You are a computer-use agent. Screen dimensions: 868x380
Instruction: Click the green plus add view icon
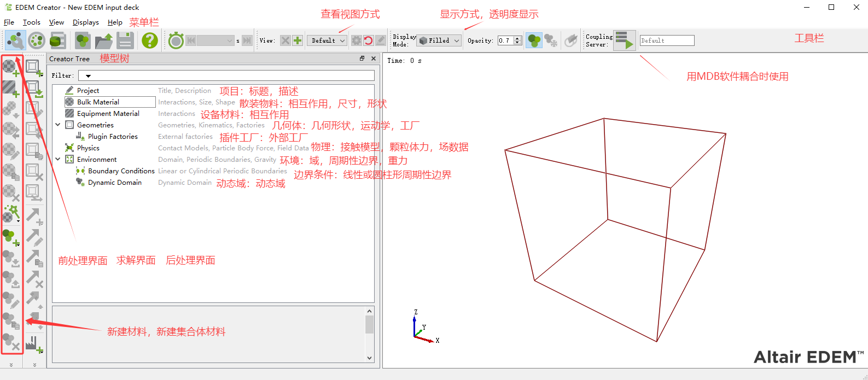pos(298,40)
